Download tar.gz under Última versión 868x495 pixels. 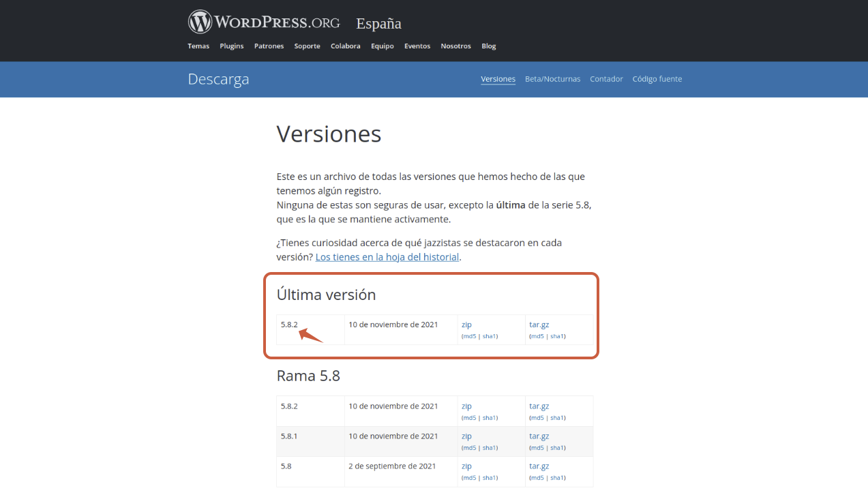539,325
